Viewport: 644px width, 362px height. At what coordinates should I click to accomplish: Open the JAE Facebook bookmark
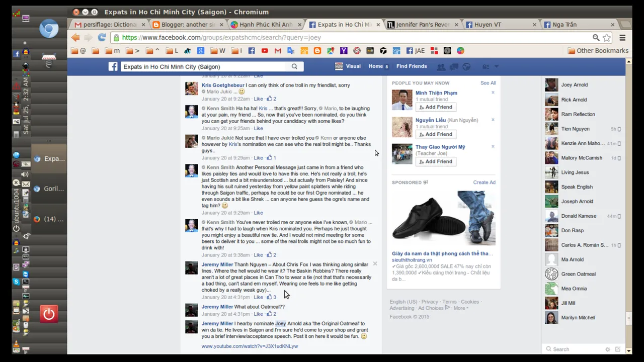pos(416,51)
